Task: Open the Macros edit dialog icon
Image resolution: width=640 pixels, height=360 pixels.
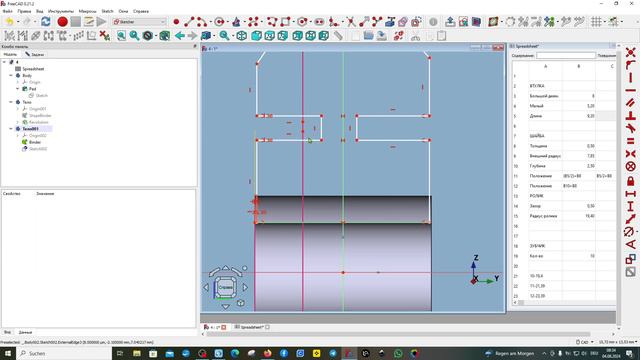Action: point(89,22)
